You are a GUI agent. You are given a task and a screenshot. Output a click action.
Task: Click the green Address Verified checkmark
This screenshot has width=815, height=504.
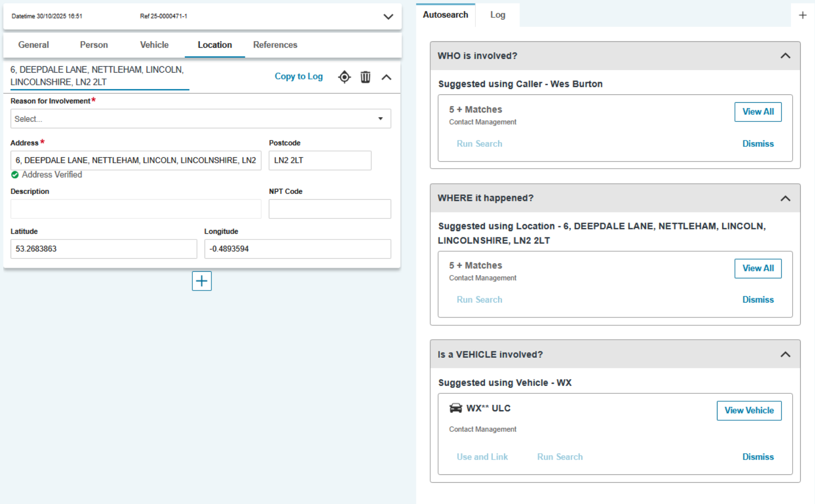point(15,175)
